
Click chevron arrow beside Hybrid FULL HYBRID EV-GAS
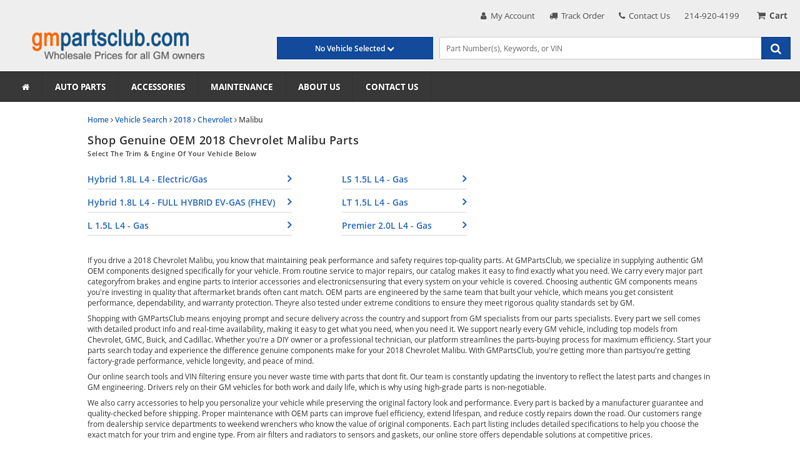coord(289,202)
